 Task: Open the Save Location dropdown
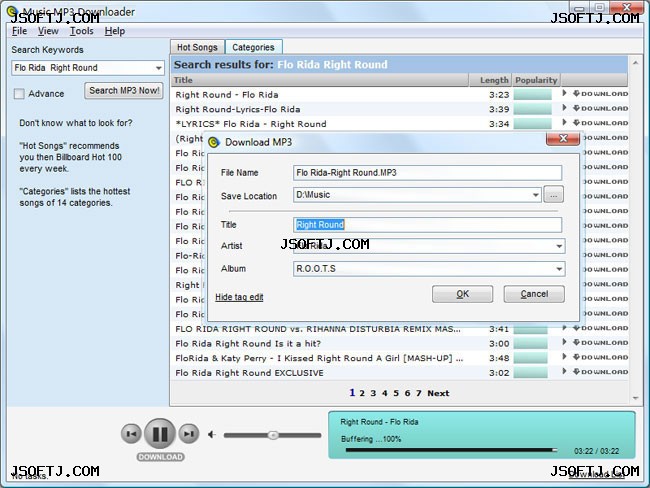[x=536, y=194]
